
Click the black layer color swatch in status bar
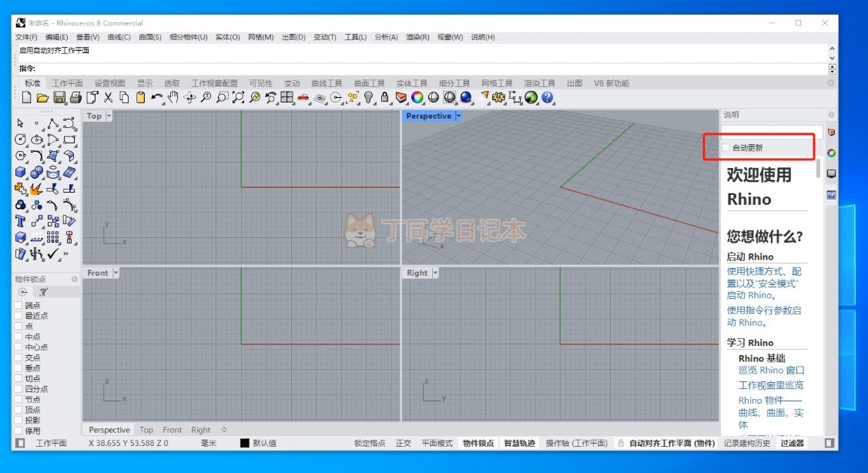(x=245, y=443)
